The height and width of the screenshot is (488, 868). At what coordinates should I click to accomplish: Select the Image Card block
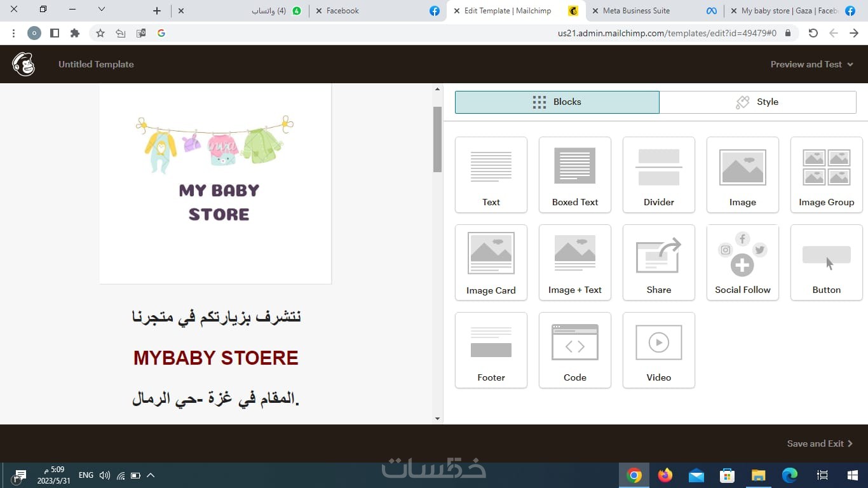click(x=491, y=262)
